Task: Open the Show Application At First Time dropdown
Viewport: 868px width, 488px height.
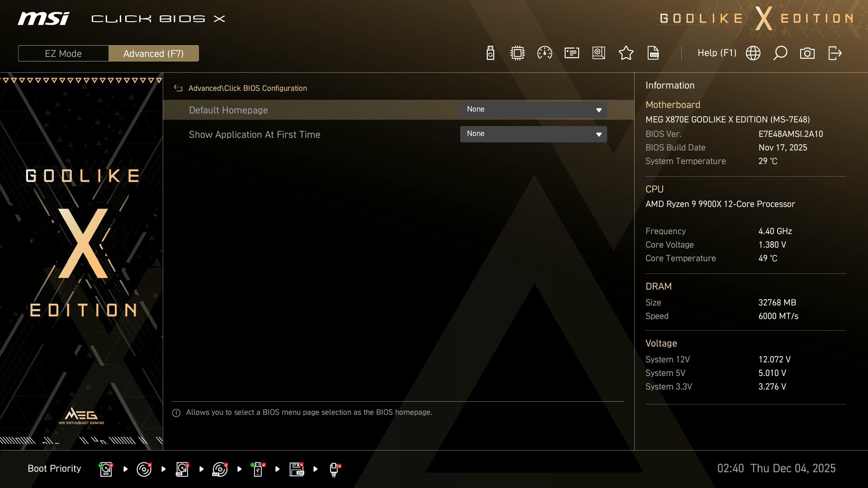Action: [533, 134]
